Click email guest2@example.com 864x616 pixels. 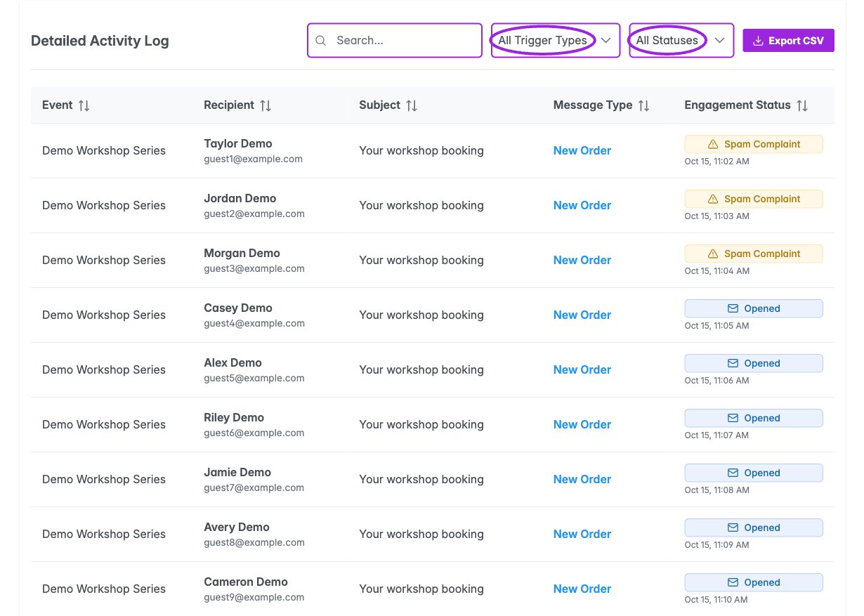(x=254, y=214)
